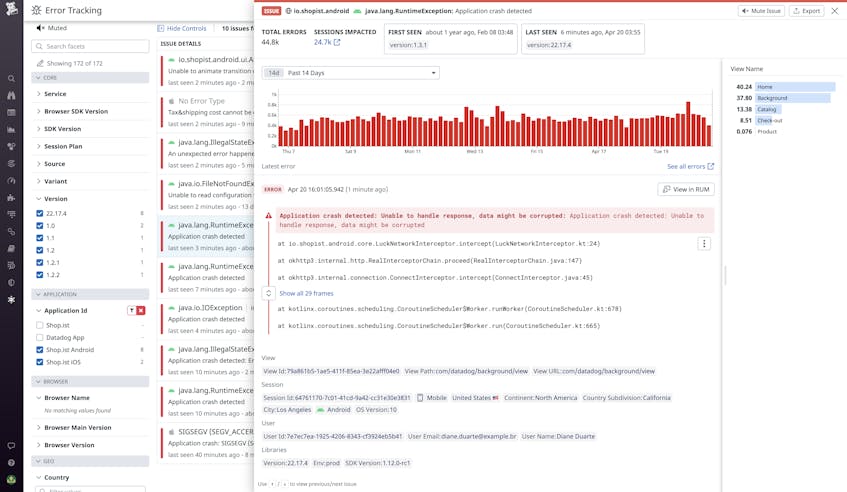Select the java.io.FileNotFoundEx issue row

207,195
